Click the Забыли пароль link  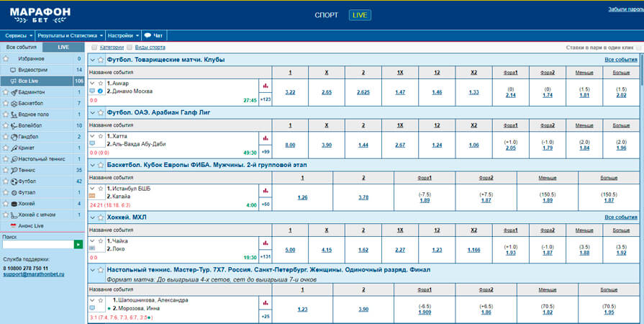pos(625,9)
